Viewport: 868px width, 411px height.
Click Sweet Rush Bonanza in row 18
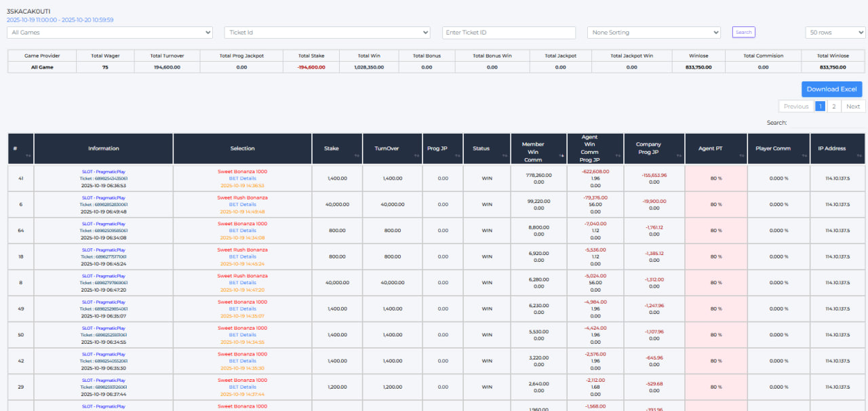243,250
